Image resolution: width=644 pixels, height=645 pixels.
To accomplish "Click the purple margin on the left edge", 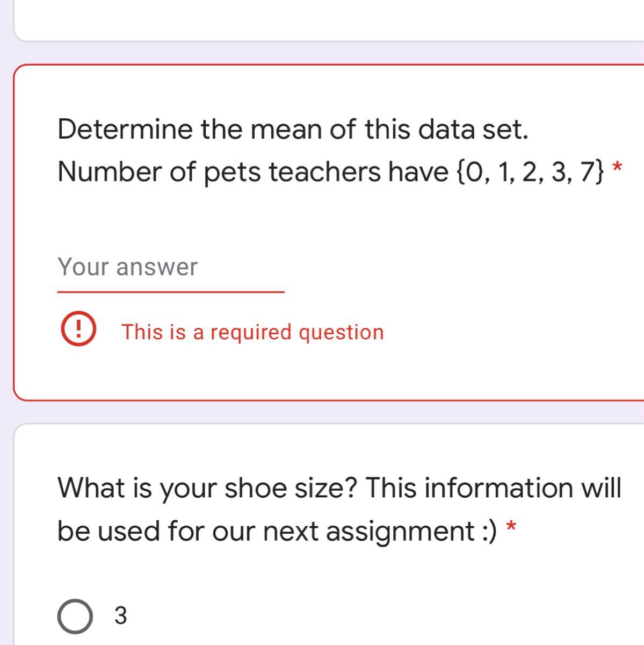I will click(5, 322).
